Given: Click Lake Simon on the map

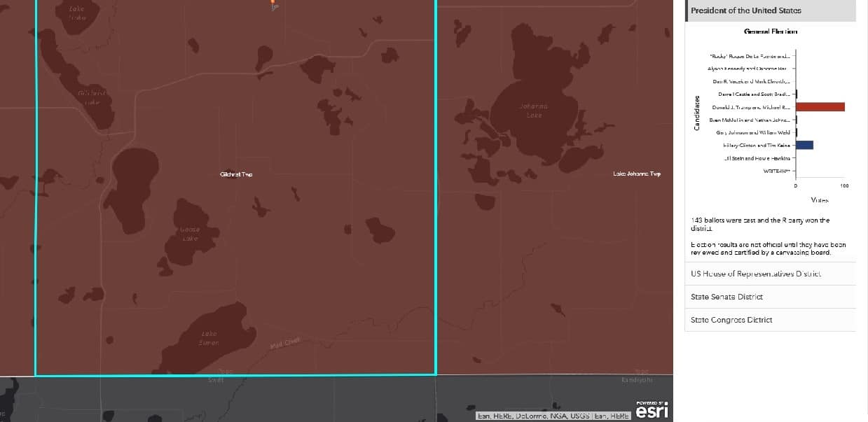Looking at the screenshot, I should [x=209, y=338].
